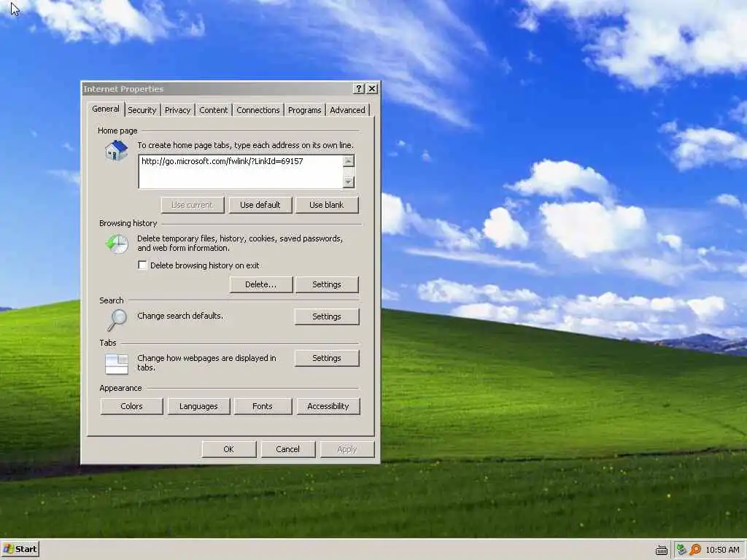Viewport: 747px width, 560px height.
Task: Click the orange magnifier tray icon
Action: click(695, 550)
